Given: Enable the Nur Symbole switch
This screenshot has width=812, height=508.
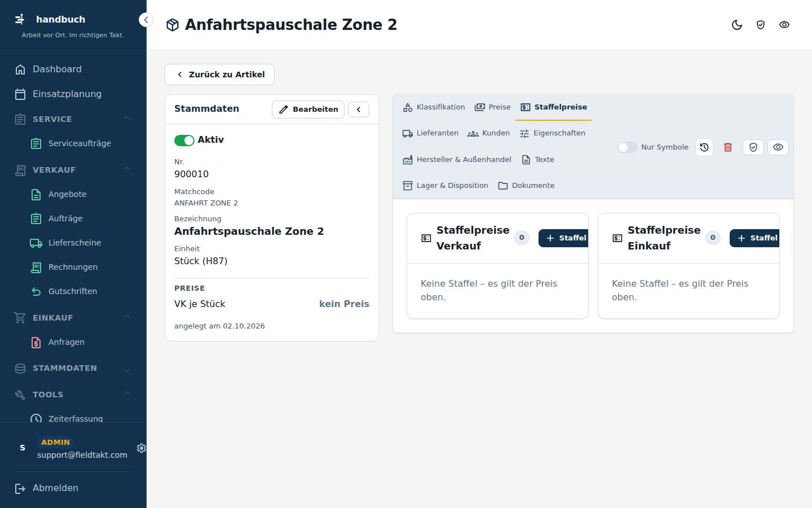Looking at the screenshot, I should (627, 147).
